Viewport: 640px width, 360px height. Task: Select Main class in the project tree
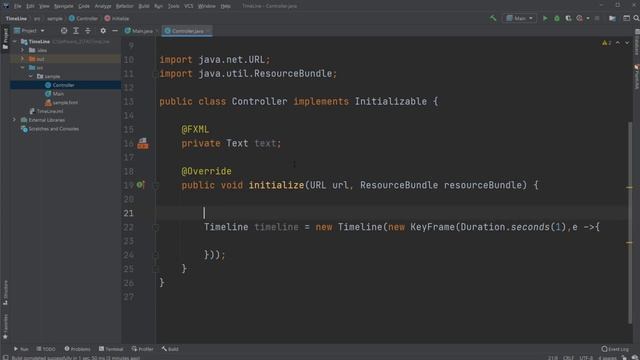pyautogui.click(x=58, y=94)
